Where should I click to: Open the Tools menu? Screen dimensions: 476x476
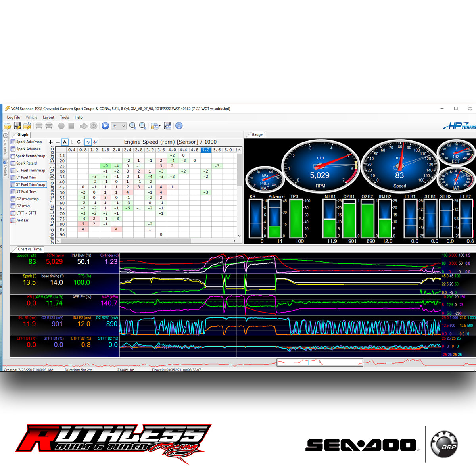pos(64,117)
